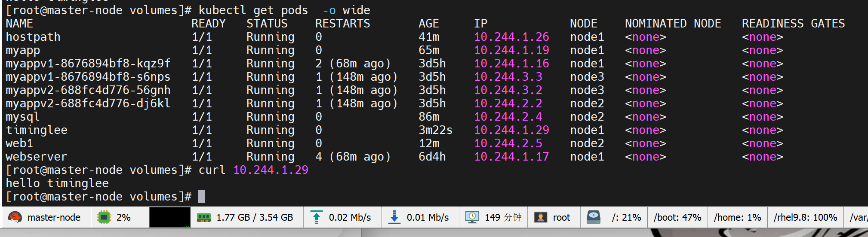Click the STATUS column header
This screenshot has width=868, height=237.
267,24
